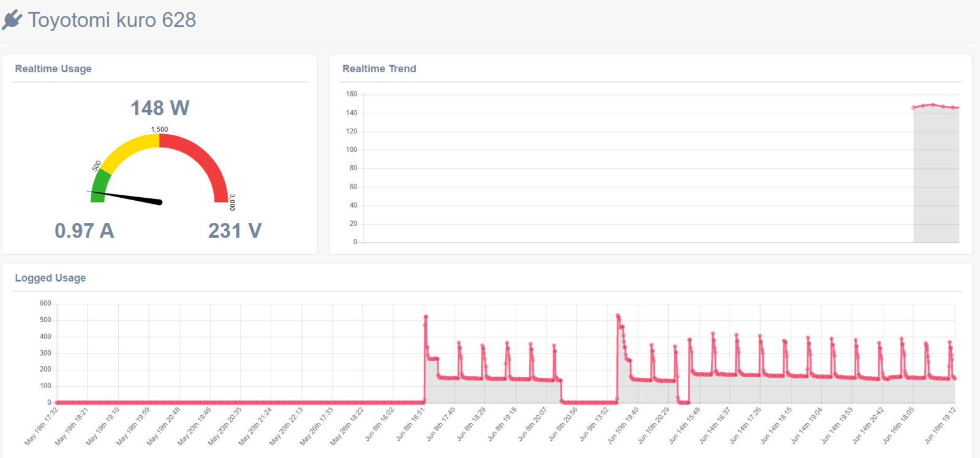Click the 400 tick on Logged Usage axis

pos(45,336)
